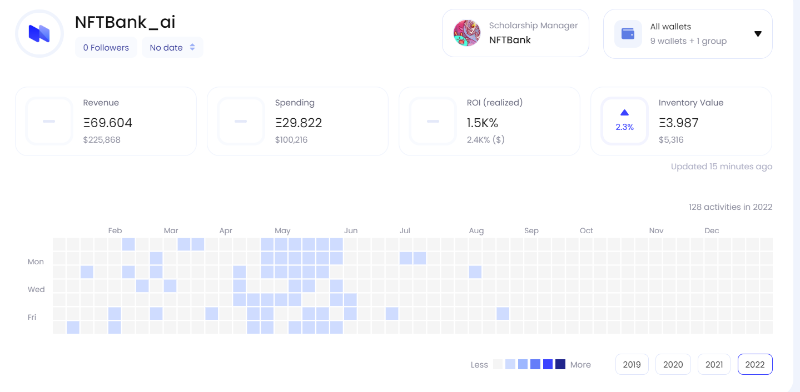800x392 pixels.
Task: Click the Spending card dash icon
Action: pyautogui.click(x=241, y=121)
